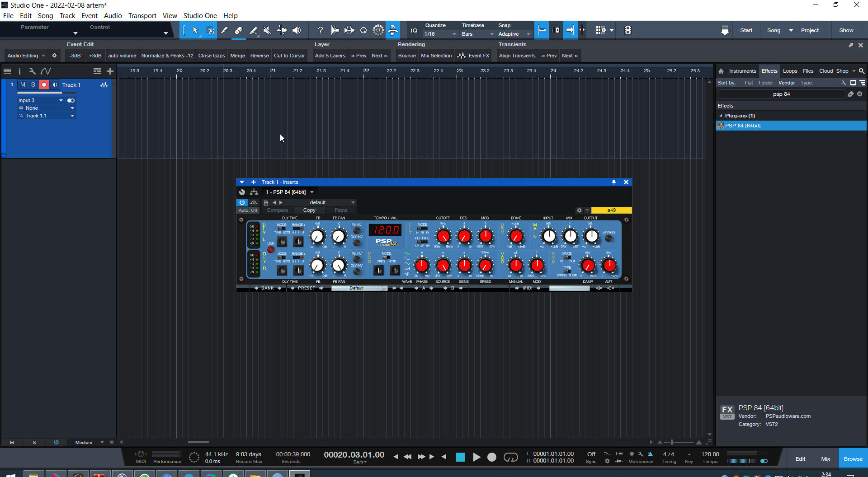868x477 pixels.
Task: Click the IQ input quantize button
Action: click(x=414, y=30)
